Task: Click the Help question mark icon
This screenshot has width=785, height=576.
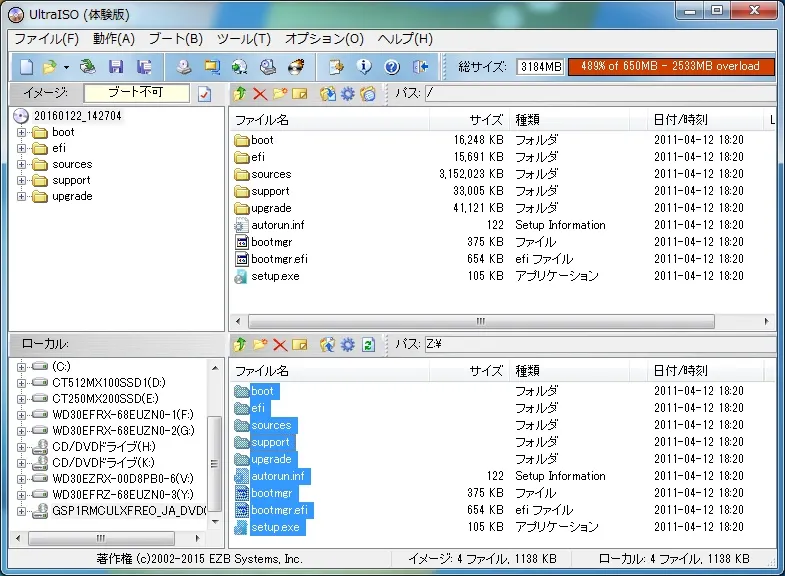Action: [x=392, y=67]
